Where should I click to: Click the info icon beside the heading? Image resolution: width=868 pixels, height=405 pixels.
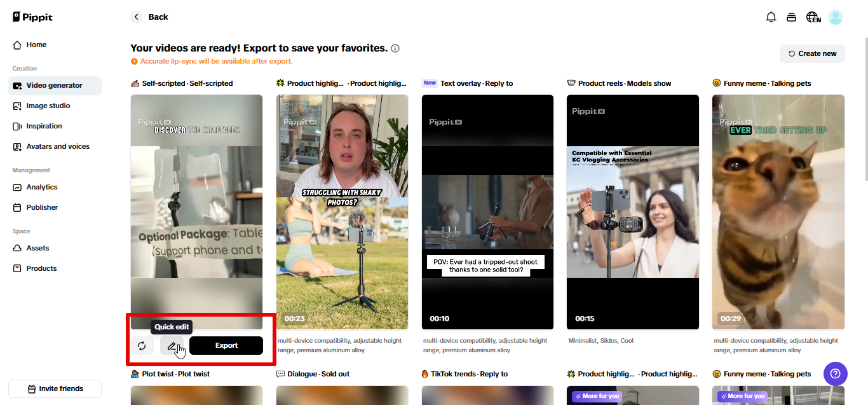395,48
